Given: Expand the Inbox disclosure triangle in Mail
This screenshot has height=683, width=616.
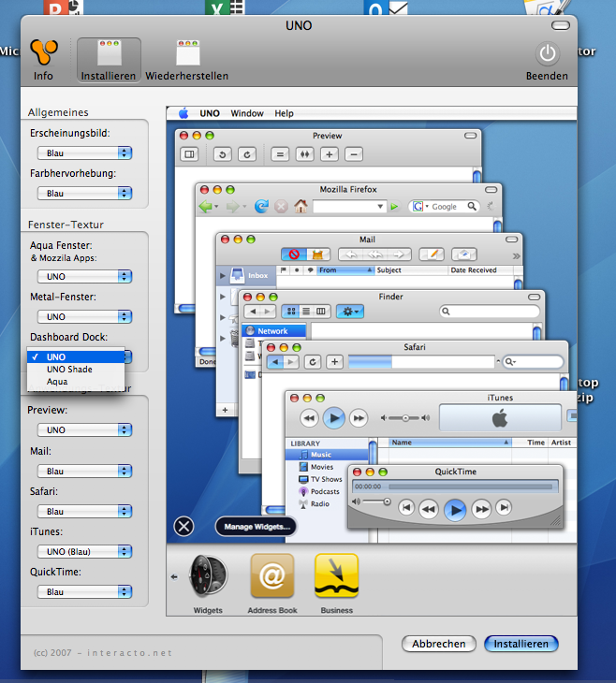Looking at the screenshot, I should point(222,275).
